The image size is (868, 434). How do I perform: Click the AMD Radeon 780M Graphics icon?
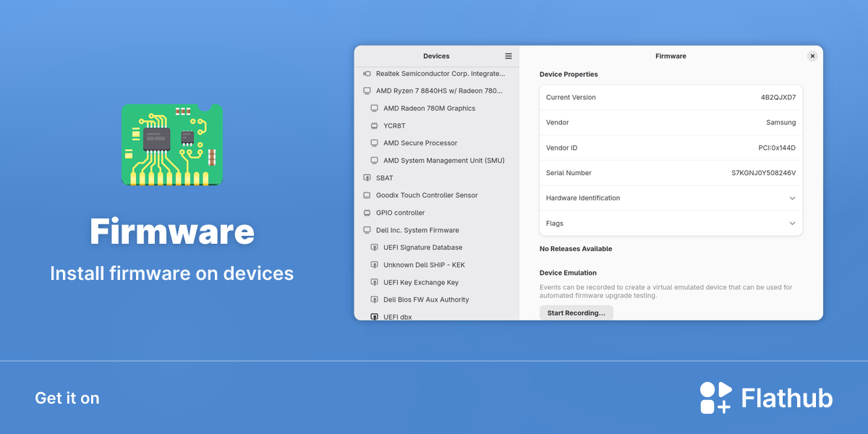374,109
